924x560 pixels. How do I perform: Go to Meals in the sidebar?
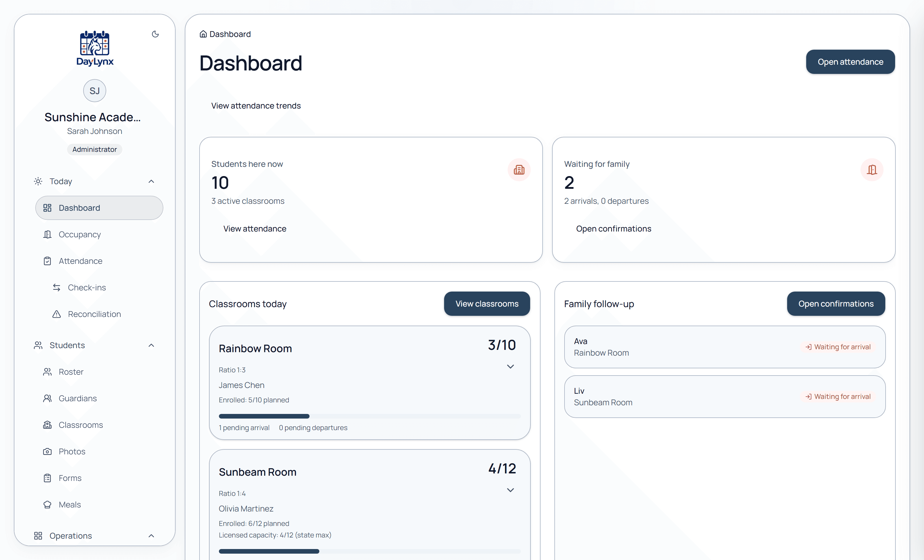(x=99, y=505)
